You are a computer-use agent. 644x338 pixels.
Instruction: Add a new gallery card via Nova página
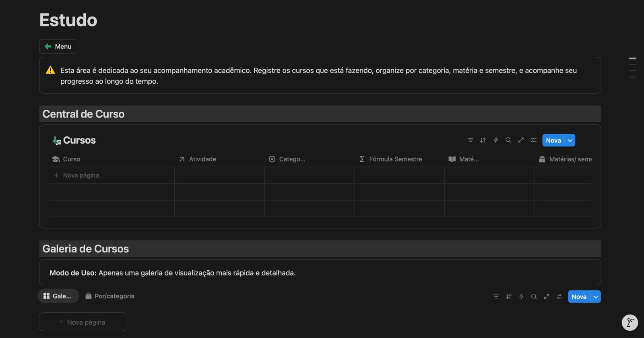point(83,322)
